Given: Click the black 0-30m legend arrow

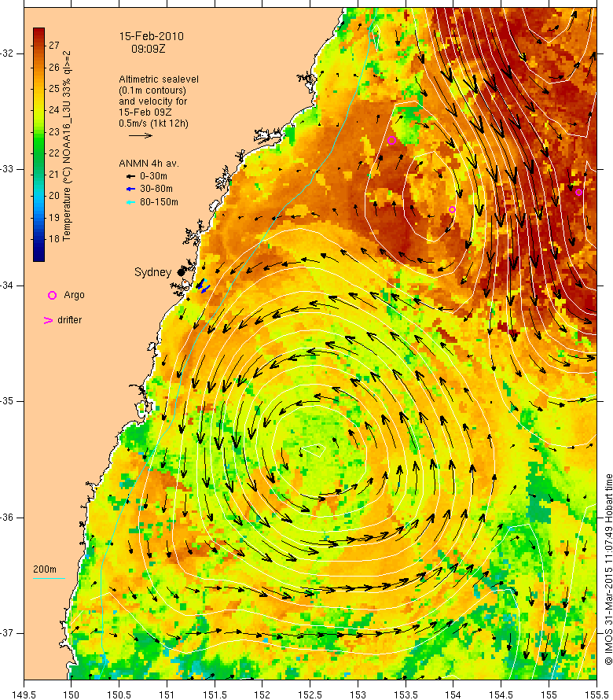Looking at the screenshot, I should pyautogui.click(x=130, y=176).
